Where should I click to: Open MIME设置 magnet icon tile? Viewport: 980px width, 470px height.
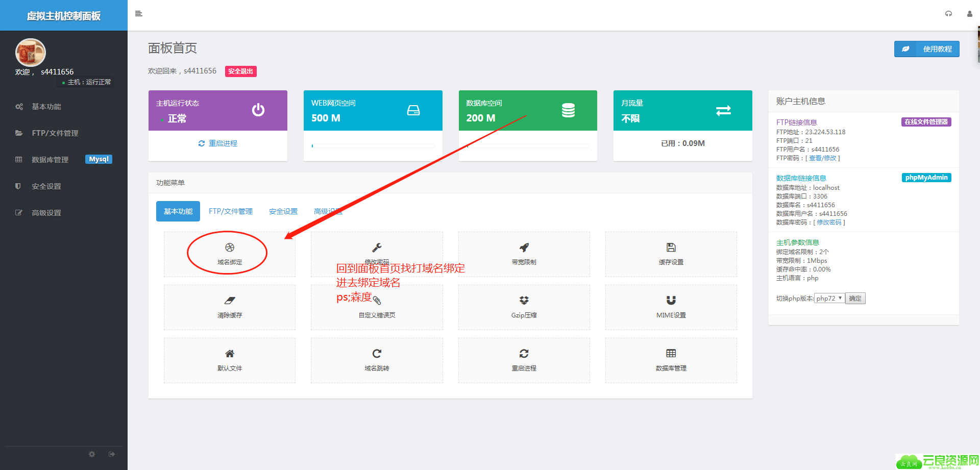[671, 307]
